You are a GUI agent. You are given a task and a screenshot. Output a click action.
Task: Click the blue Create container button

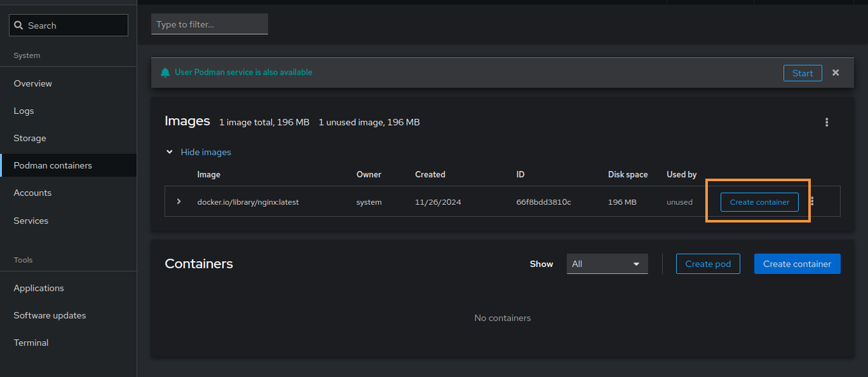click(x=797, y=264)
